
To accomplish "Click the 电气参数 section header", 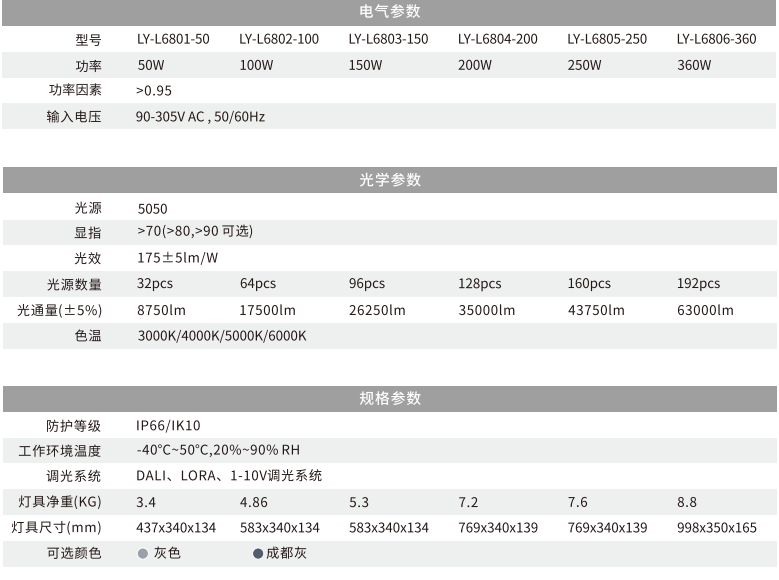I will 389,12.
